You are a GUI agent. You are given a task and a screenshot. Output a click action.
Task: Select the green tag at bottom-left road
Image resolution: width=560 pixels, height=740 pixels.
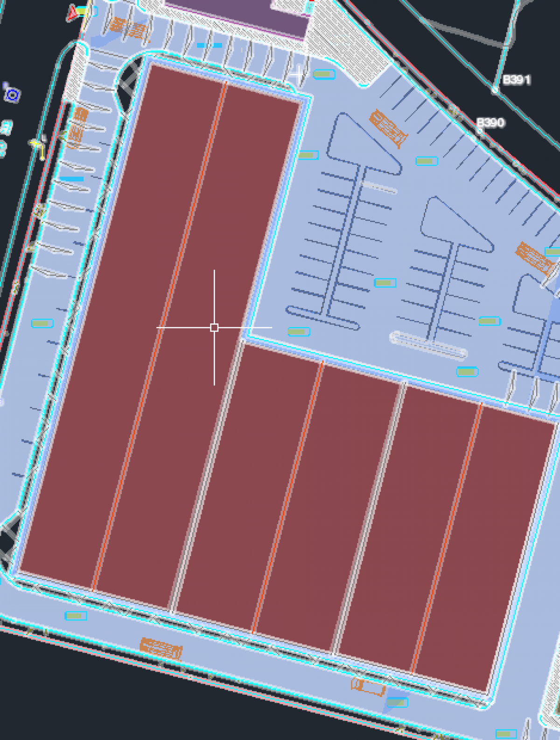[x=76, y=616]
